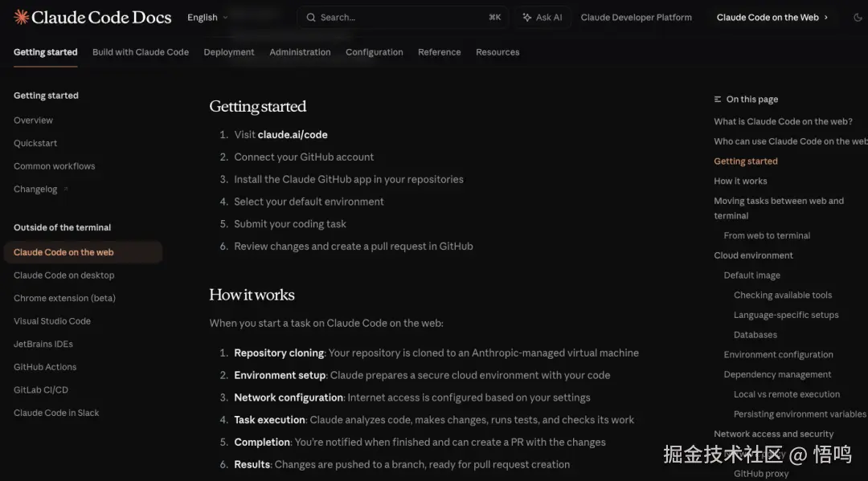Viewport: 868px width, 481px height.
Task: Click the search magnifier icon
Action: [x=311, y=17]
